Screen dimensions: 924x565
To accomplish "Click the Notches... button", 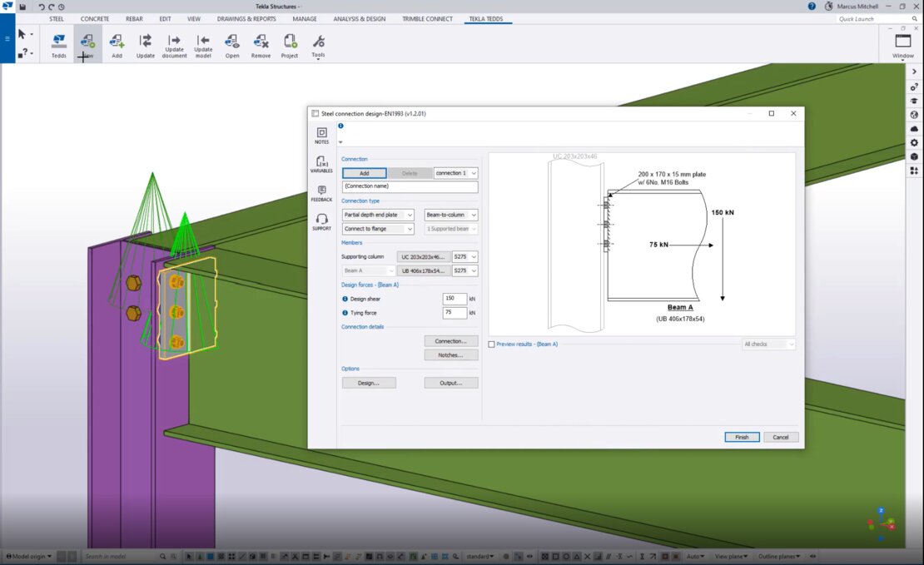I will [451, 355].
